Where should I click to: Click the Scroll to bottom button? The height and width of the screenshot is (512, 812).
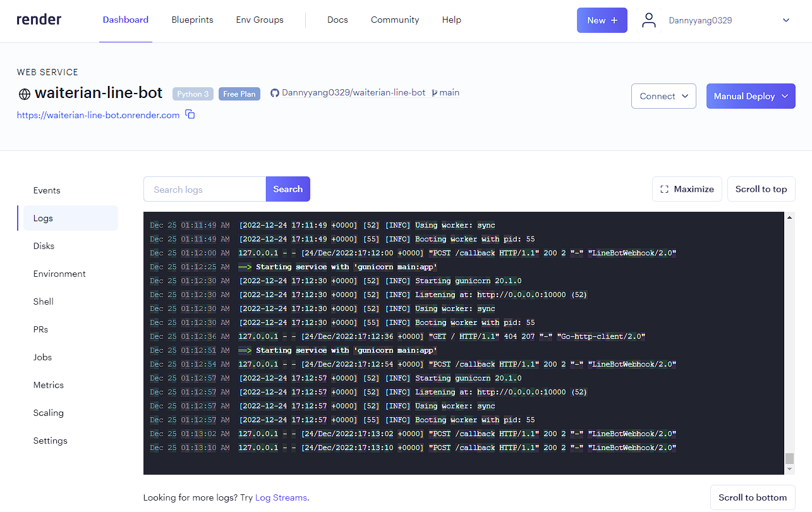pos(753,497)
